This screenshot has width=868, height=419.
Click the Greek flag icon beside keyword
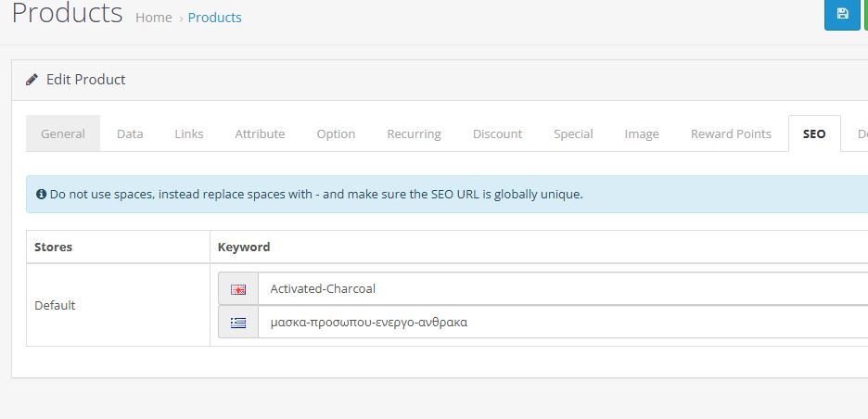238,323
